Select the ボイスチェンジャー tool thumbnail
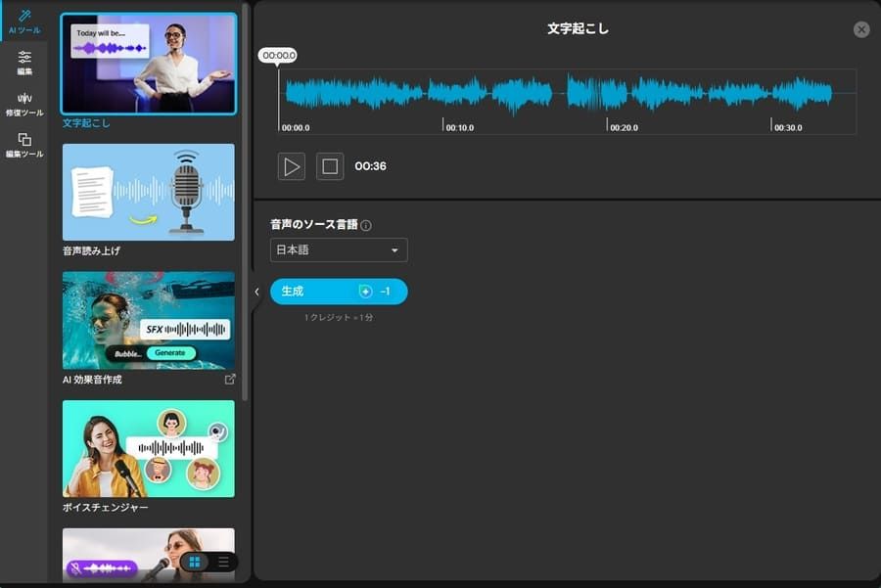 tap(149, 448)
